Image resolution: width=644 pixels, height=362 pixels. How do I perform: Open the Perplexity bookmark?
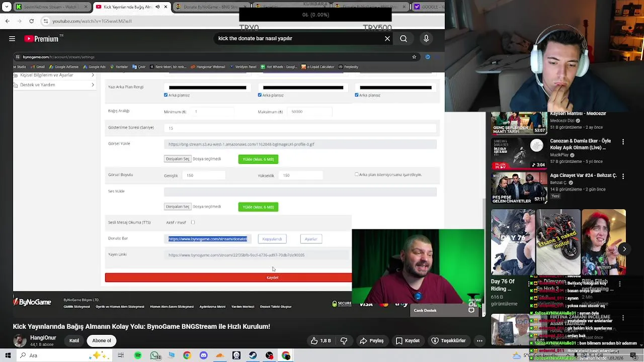tap(348, 67)
